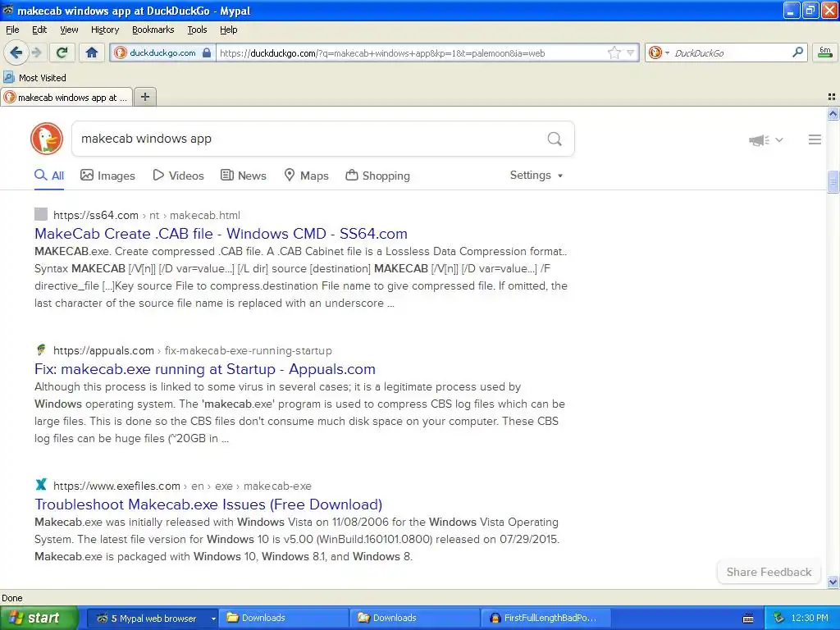Click the DuckDuckGo duck logo
Screen dimensions: 840x630
(x=47, y=139)
